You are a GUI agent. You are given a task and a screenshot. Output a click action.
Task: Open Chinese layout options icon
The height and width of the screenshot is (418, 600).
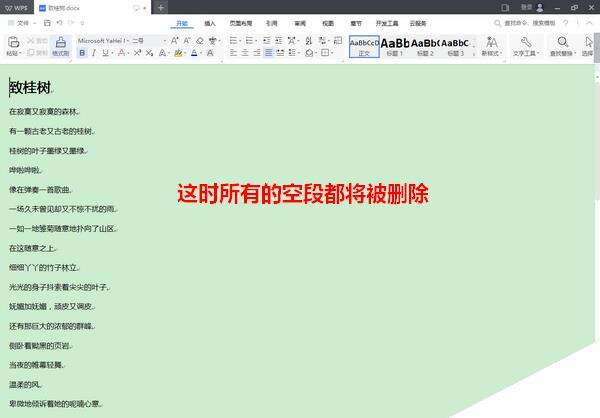click(292, 40)
